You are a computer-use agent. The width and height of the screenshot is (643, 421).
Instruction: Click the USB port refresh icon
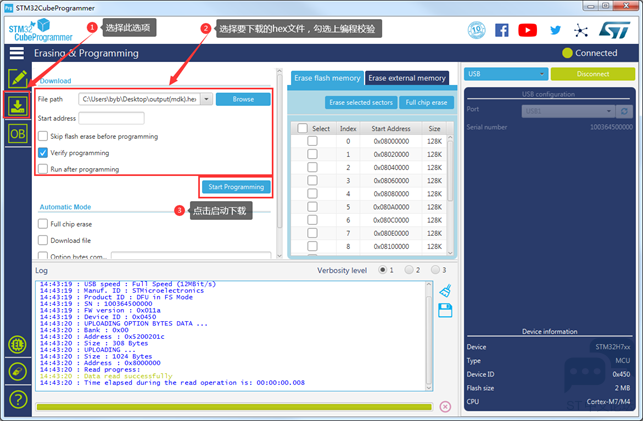click(624, 111)
